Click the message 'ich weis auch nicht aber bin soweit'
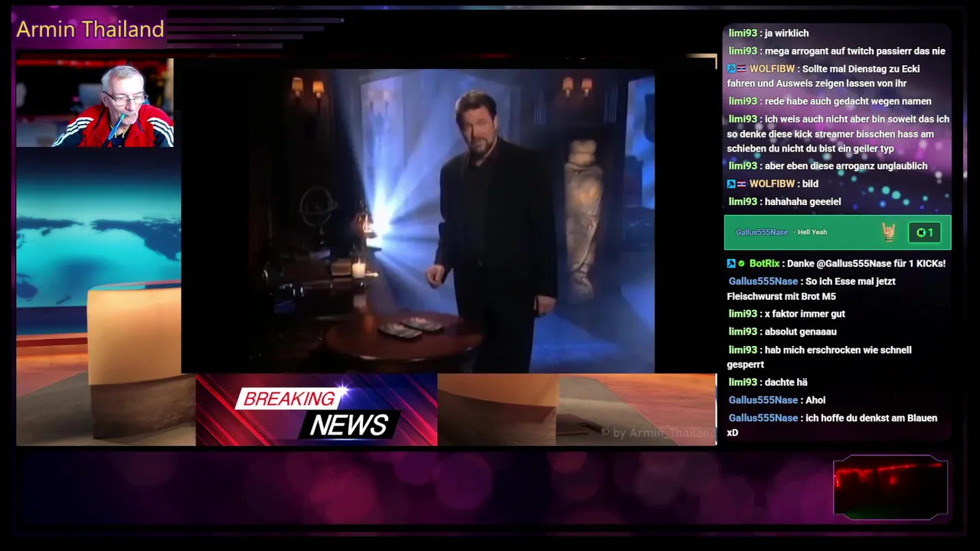 [x=838, y=134]
